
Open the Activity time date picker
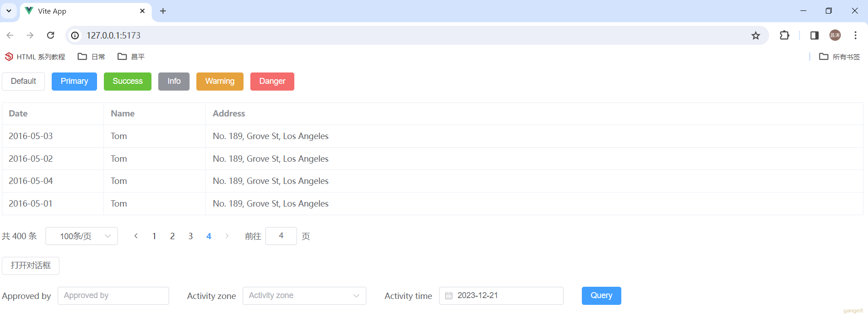[501, 296]
